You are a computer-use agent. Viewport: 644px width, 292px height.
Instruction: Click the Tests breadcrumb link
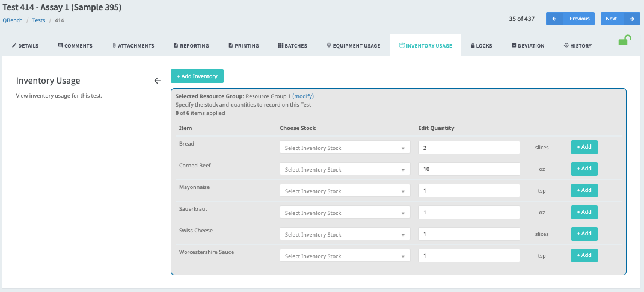point(38,20)
